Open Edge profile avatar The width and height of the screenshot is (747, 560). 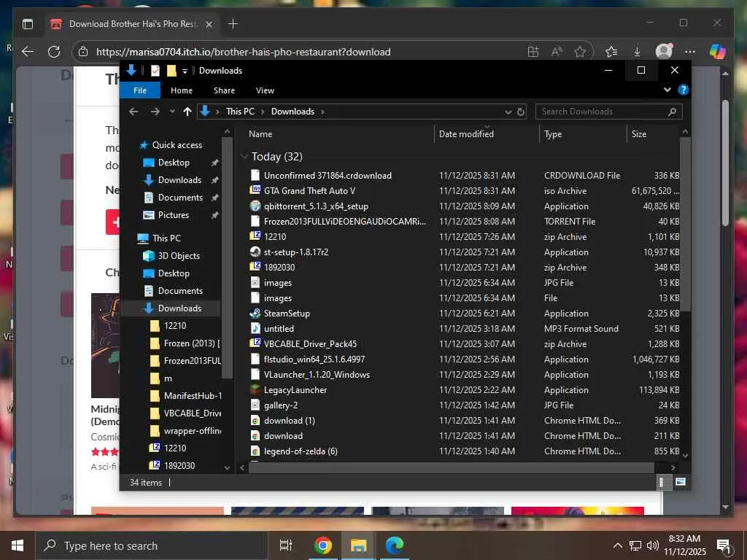pyautogui.click(x=664, y=51)
